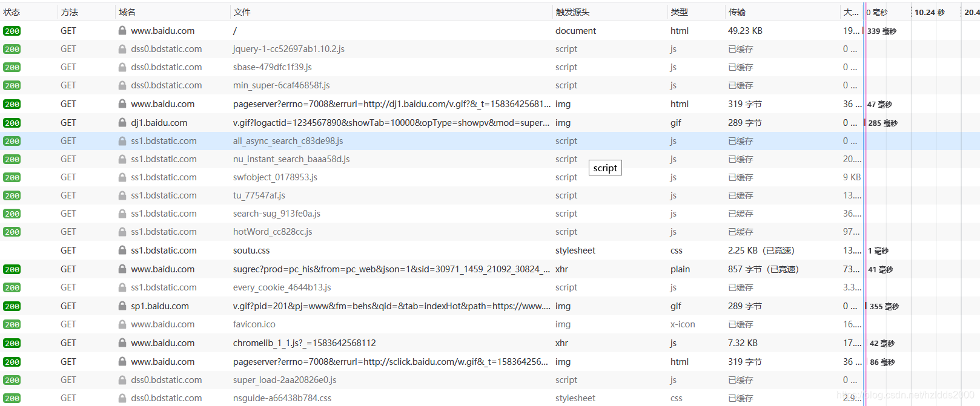
Task: Click the 200 status badge in the document row
Action: tap(12, 31)
